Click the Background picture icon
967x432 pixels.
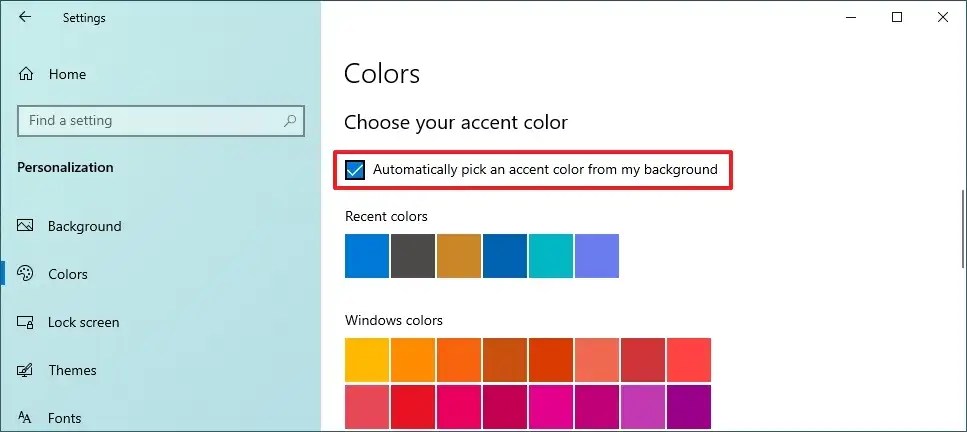25,226
